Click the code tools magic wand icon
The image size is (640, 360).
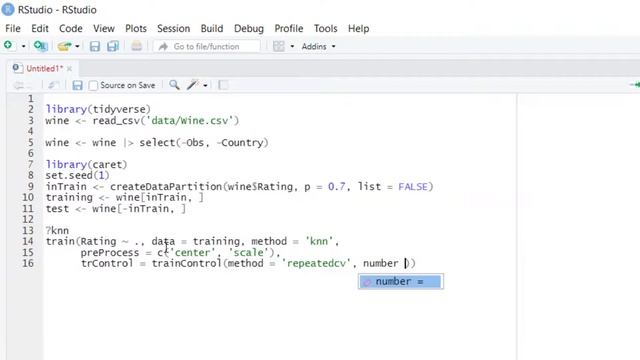[x=192, y=85]
